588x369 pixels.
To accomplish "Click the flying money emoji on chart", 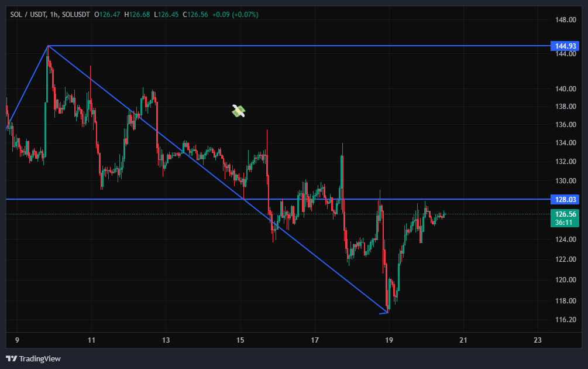I will (238, 111).
